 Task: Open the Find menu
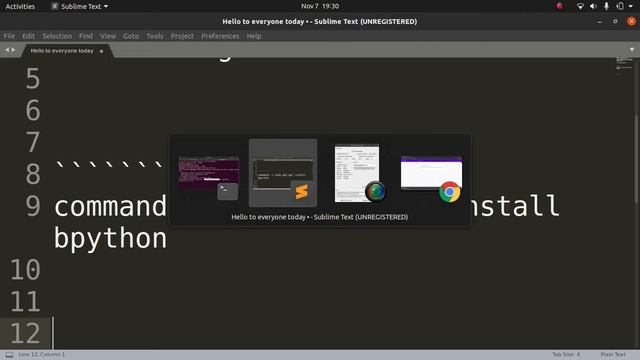pos(86,36)
